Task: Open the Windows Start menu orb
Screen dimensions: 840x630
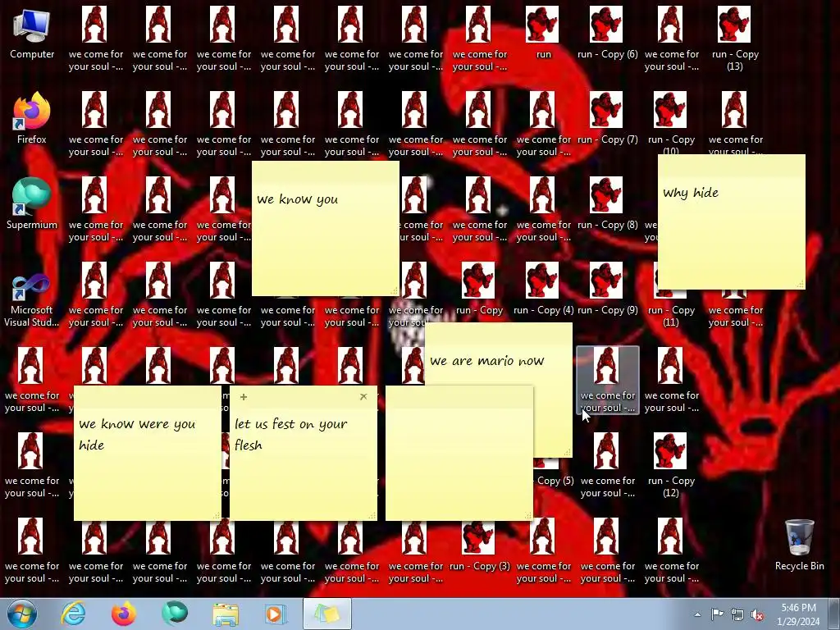Action: point(22,614)
